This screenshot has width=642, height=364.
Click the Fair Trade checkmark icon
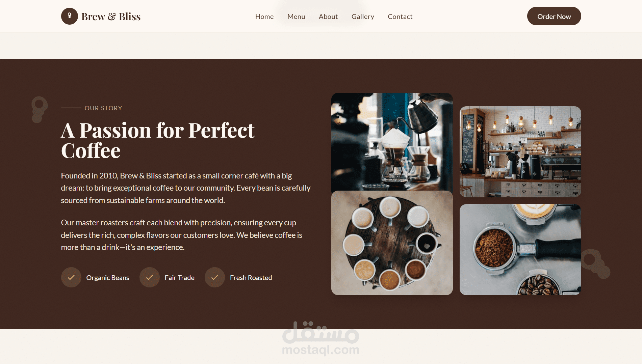pyautogui.click(x=150, y=277)
